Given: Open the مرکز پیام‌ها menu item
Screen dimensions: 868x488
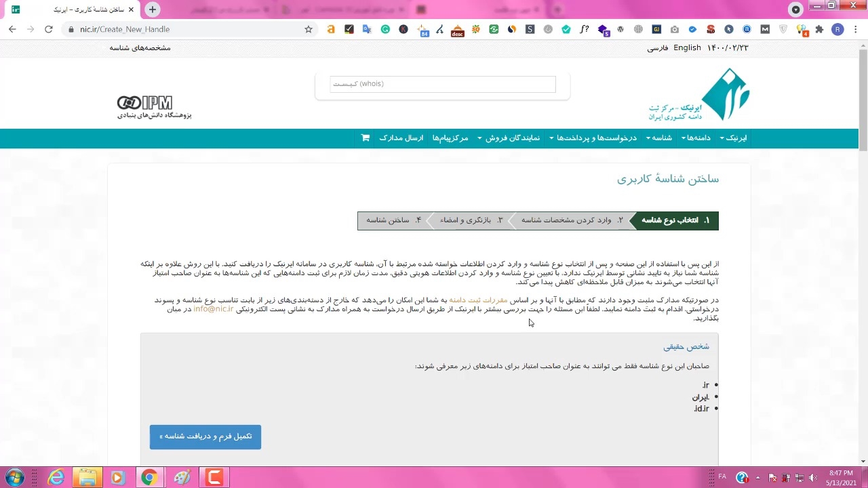Looking at the screenshot, I should 450,138.
